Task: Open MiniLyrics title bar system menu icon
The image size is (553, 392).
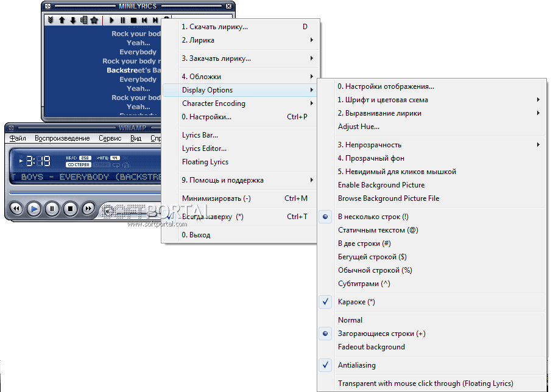Action: (x=48, y=6)
